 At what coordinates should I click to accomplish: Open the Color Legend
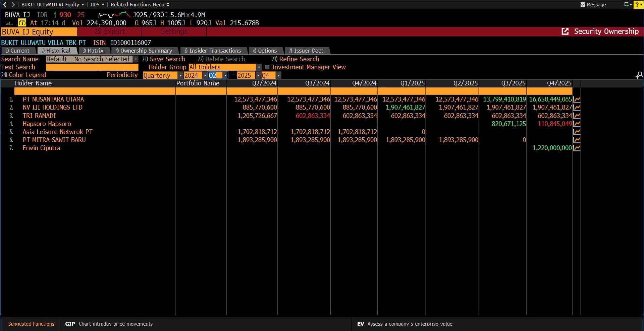24,75
